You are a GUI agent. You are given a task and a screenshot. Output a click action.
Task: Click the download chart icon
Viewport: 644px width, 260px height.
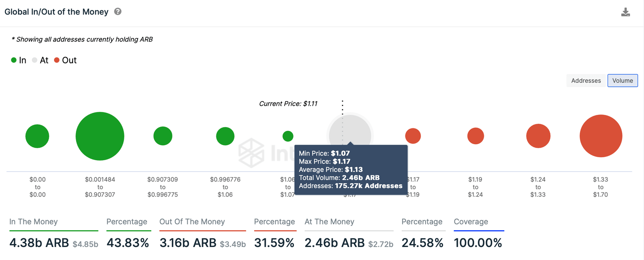coord(626,12)
